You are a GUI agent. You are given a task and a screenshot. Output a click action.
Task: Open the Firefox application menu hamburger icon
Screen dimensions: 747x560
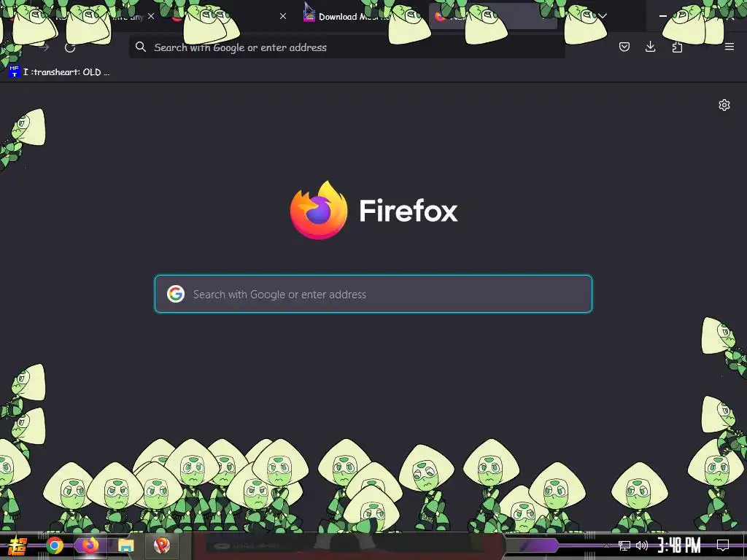click(x=729, y=47)
